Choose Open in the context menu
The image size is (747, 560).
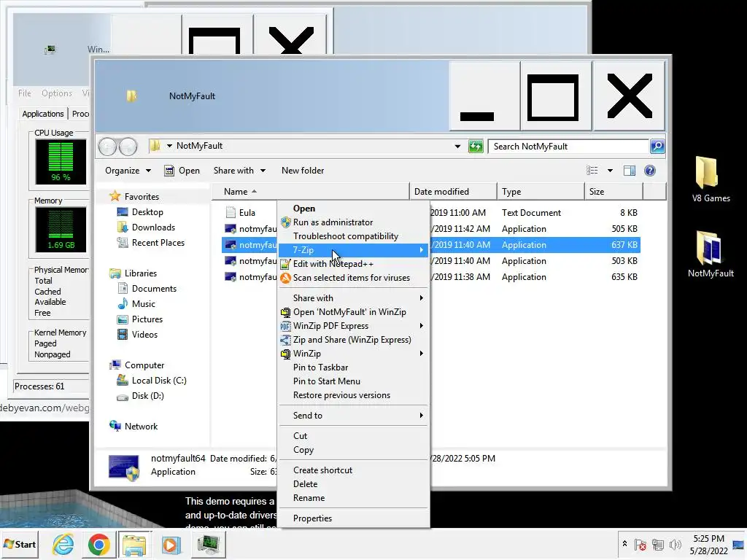[353, 209]
